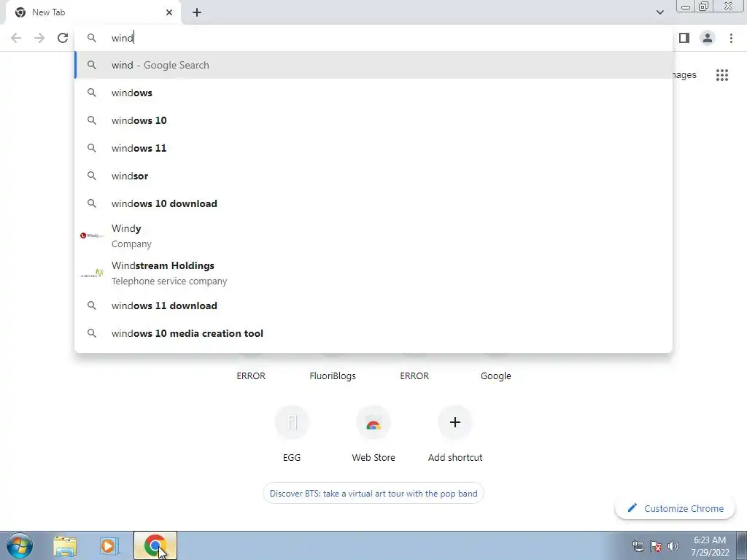Launch Windows Media Player from taskbar
The width and height of the screenshot is (747, 560).
tap(109, 545)
